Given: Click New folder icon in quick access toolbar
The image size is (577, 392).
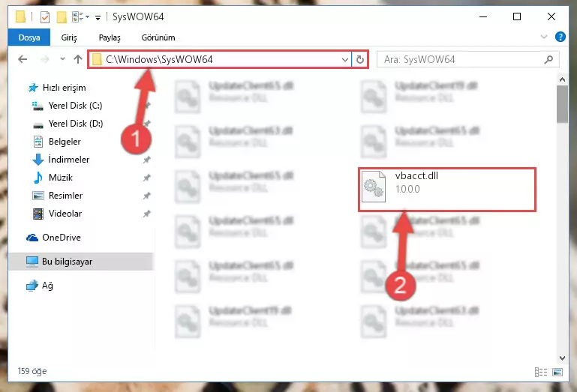Looking at the screenshot, I should tap(62, 17).
